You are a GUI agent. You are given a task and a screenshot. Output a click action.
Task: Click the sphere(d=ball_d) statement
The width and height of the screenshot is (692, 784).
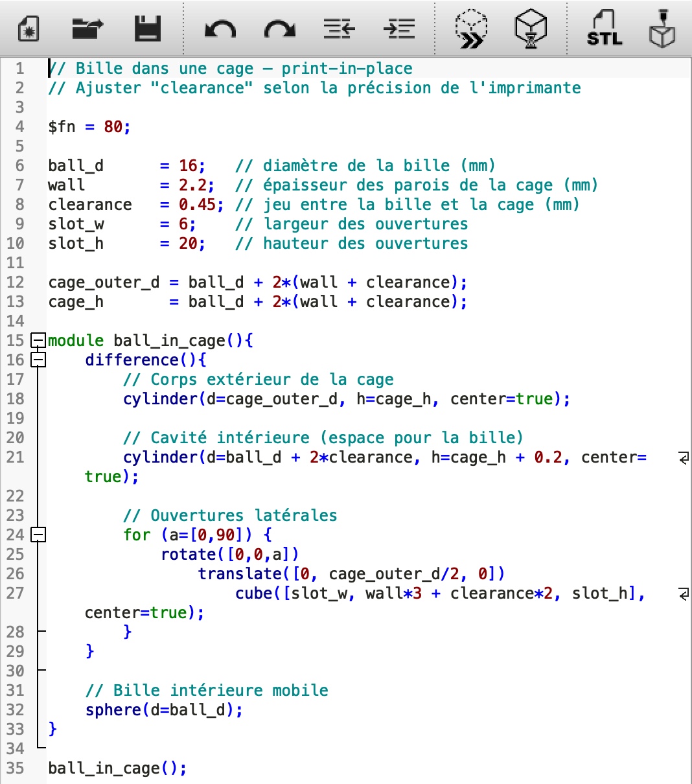(163, 710)
